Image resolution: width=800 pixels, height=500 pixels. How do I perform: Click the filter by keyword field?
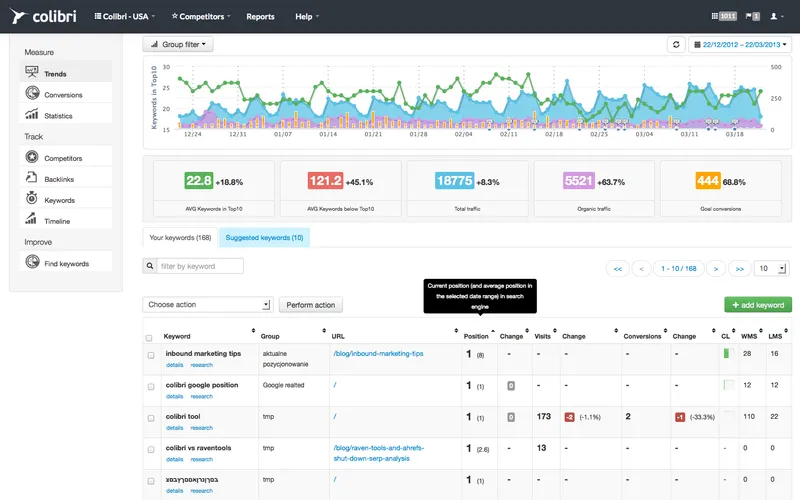click(199, 266)
